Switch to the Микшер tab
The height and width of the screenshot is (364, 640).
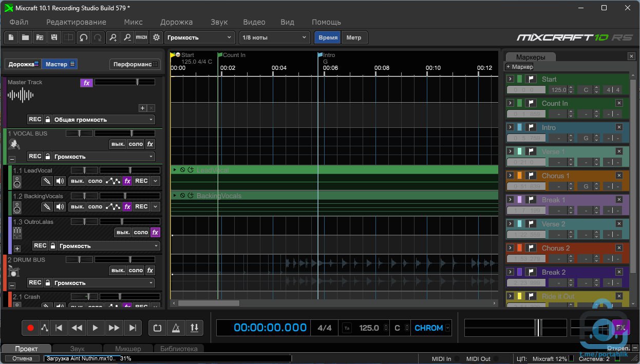(128, 349)
